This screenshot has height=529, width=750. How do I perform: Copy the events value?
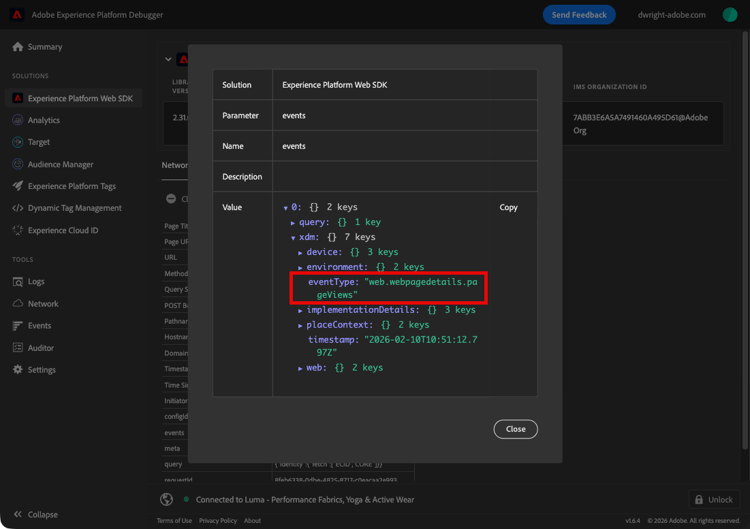click(508, 207)
